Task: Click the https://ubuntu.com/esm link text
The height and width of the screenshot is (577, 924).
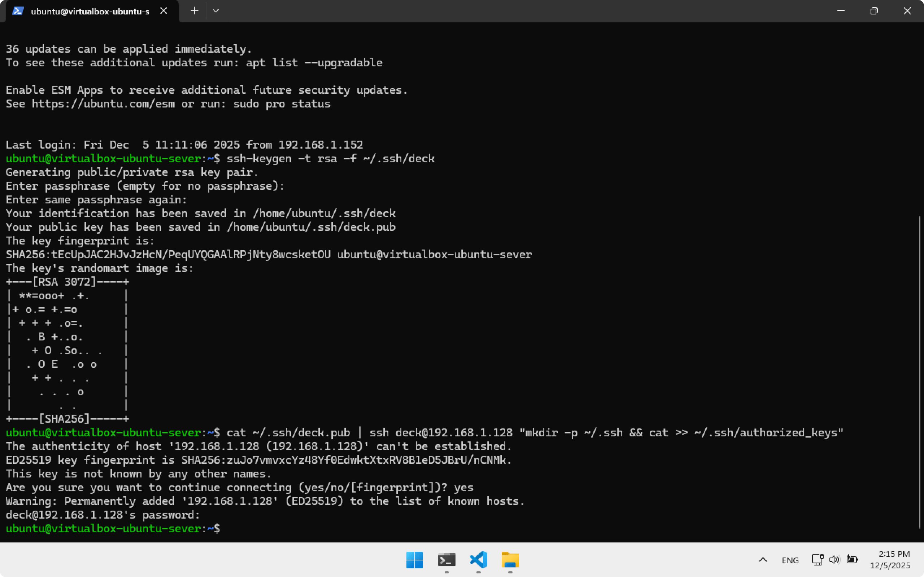Action: (x=103, y=104)
